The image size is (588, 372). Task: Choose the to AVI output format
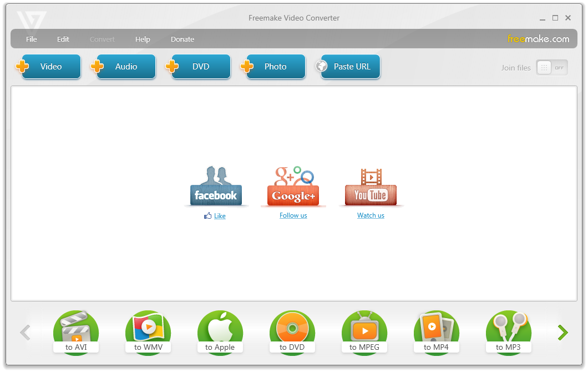click(x=76, y=333)
